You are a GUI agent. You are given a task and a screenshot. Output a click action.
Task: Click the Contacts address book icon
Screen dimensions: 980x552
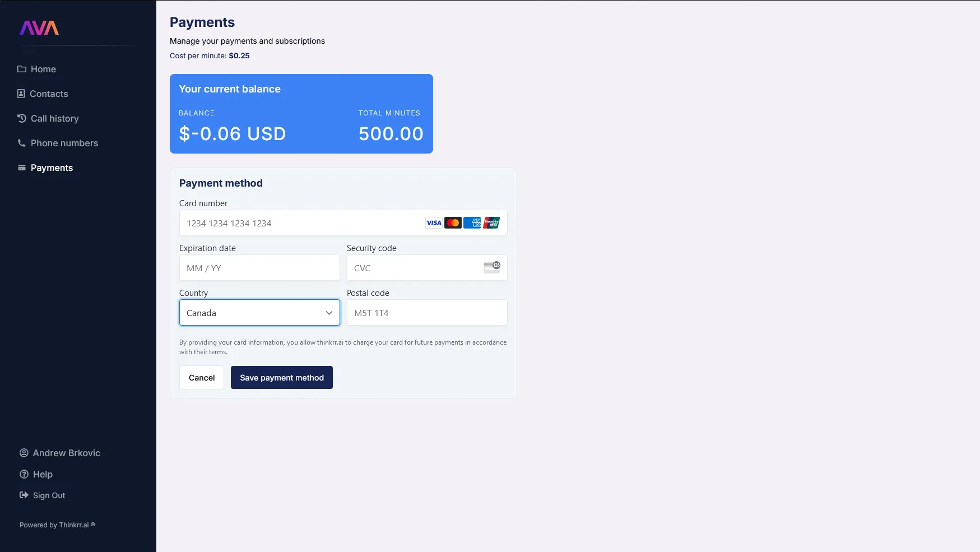pyautogui.click(x=21, y=94)
